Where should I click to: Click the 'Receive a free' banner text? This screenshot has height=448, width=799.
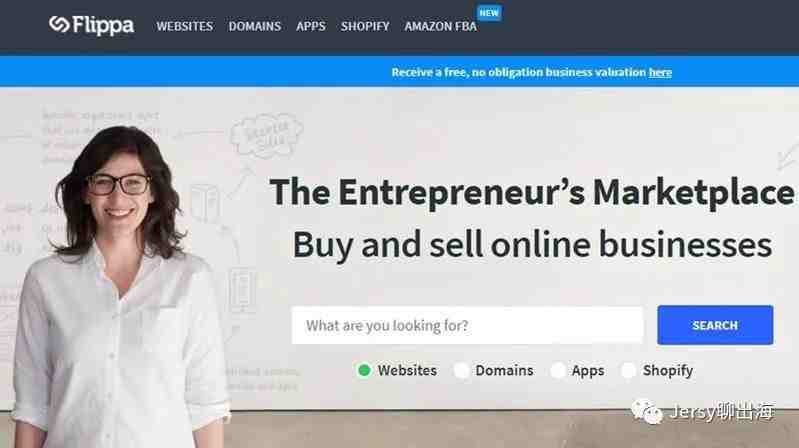(x=519, y=72)
